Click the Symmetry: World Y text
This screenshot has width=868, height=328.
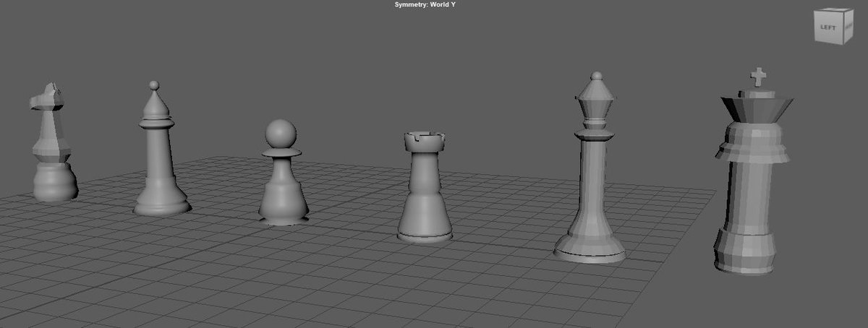click(425, 4)
